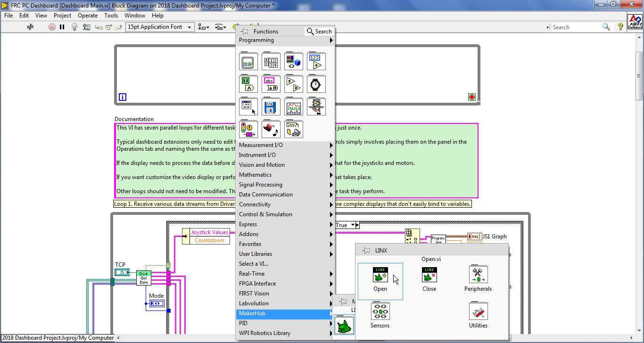This screenshot has width=644, height=343.
Task: Open WPI Robotics Library category
Action: (285, 333)
